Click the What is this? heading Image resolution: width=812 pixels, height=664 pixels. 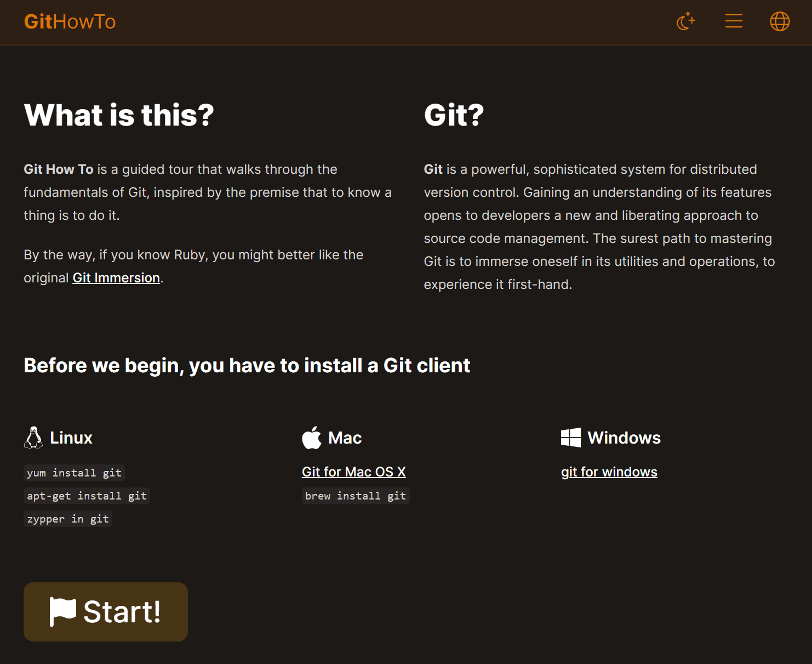pyautogui.click(x=119, y=115)
